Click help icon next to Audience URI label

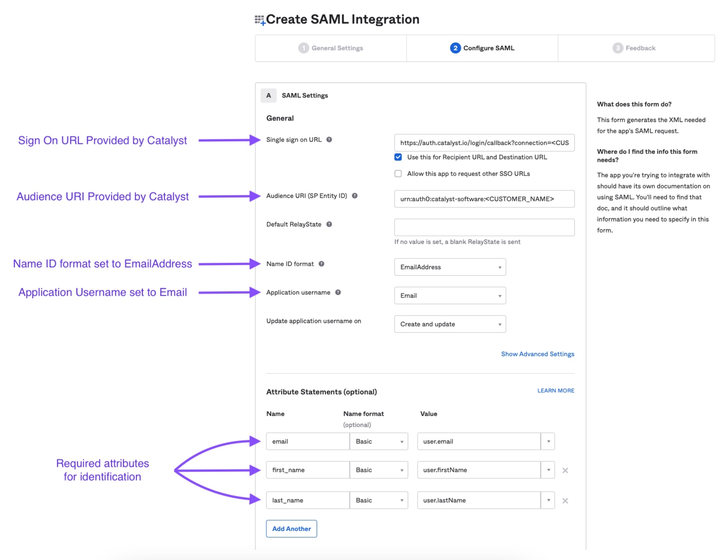355,196
